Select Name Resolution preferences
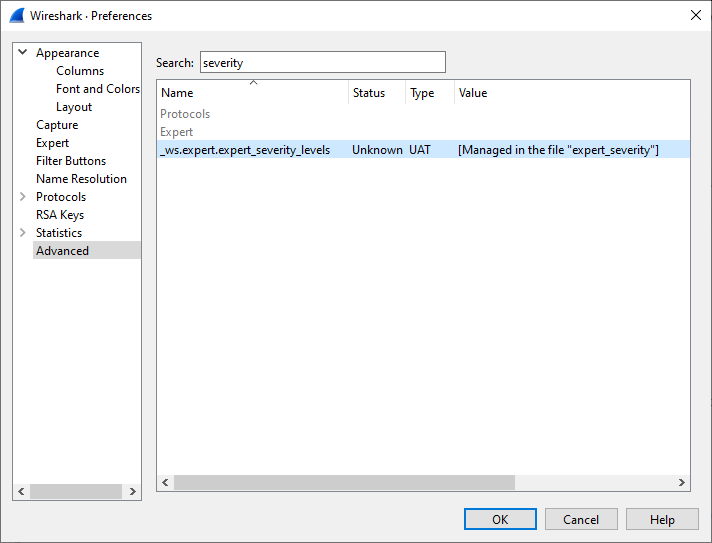The width and height of the screenshot is (712, 543). [81, 179]
